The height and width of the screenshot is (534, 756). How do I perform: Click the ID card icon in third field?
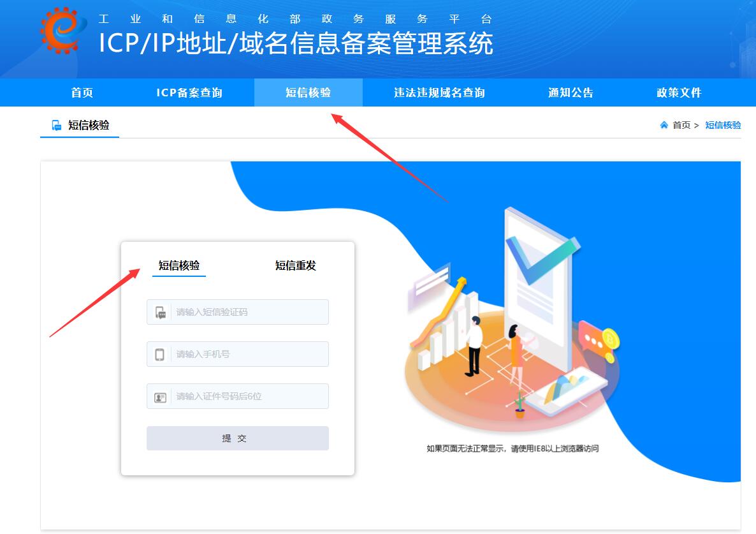point(160,397)
